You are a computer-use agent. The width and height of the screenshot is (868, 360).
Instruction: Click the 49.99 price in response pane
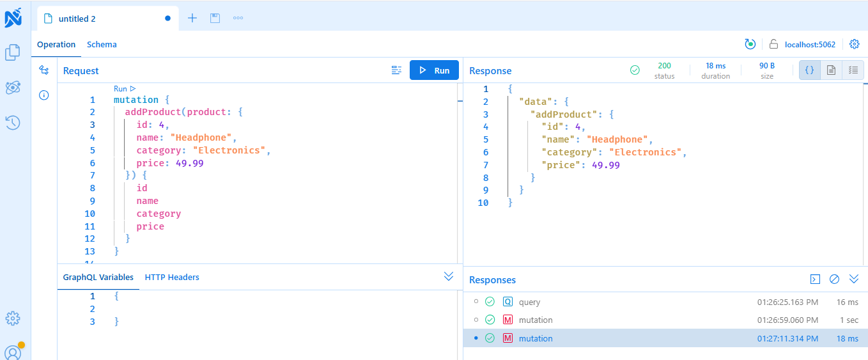tap(606, 165)
